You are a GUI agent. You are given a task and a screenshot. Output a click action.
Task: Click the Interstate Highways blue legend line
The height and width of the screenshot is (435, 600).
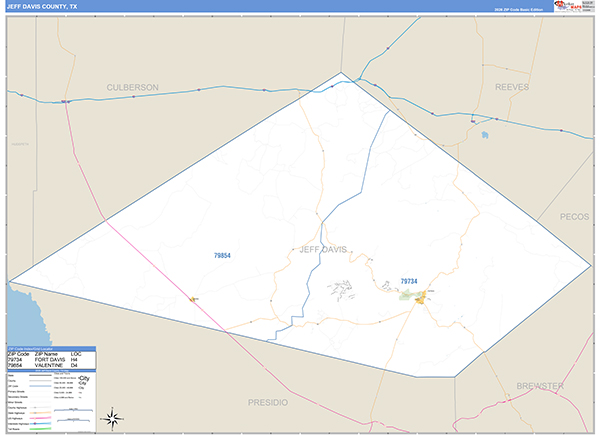point(40,424)
